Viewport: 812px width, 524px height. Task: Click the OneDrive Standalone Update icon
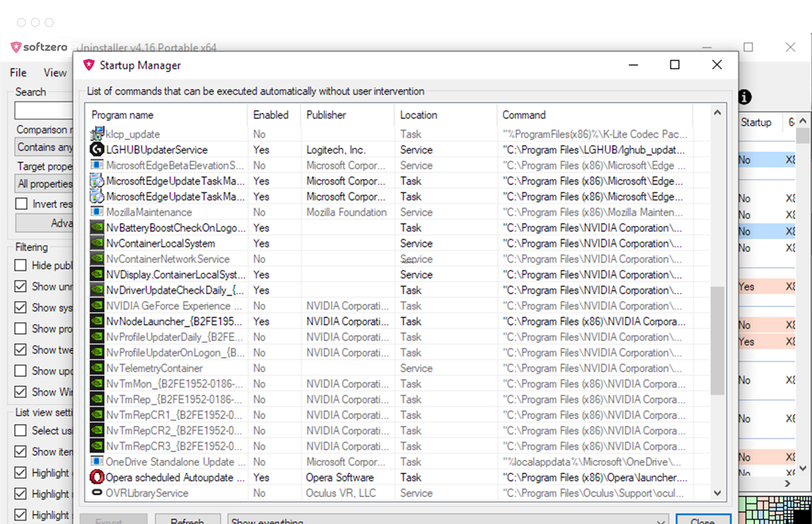point(97,461)
